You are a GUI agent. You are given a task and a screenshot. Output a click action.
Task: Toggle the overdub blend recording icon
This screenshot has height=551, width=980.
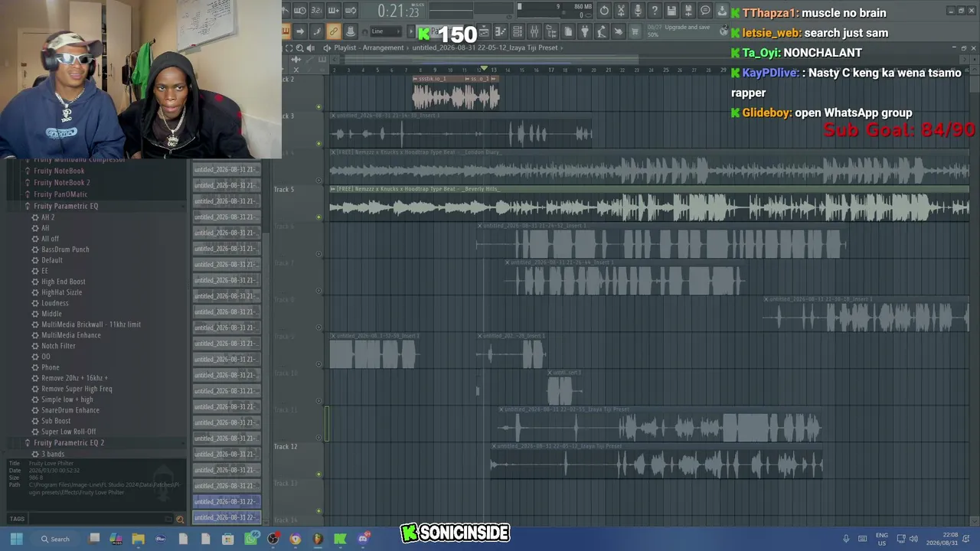pos(333,11)
